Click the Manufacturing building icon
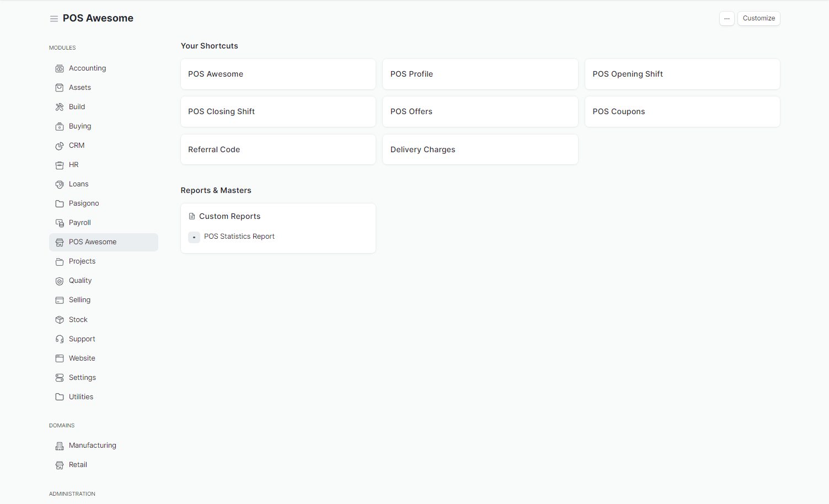 click(60, 446)
